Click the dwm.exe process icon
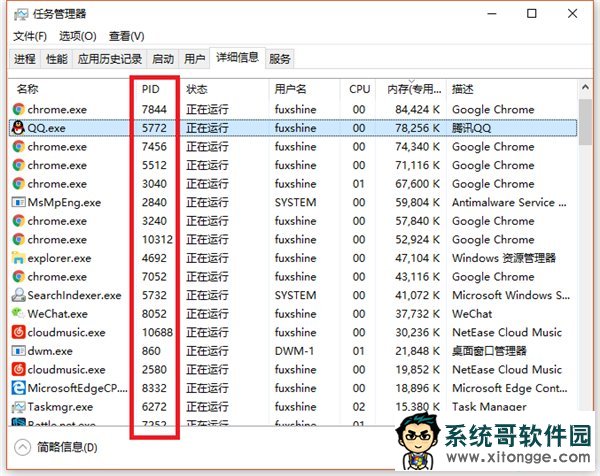Viewport: 600px width, 476px height. point(18,350)
